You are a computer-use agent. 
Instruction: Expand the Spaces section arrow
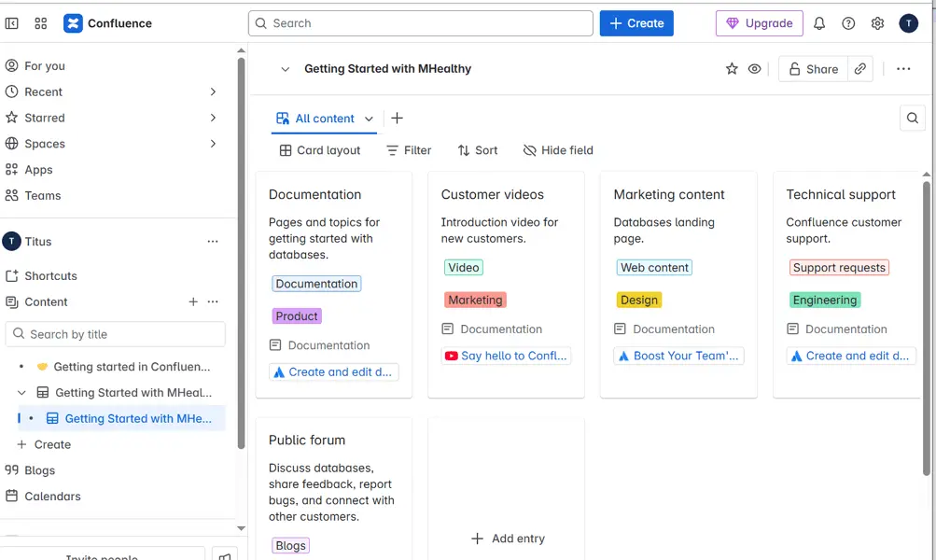pos(213,144)
